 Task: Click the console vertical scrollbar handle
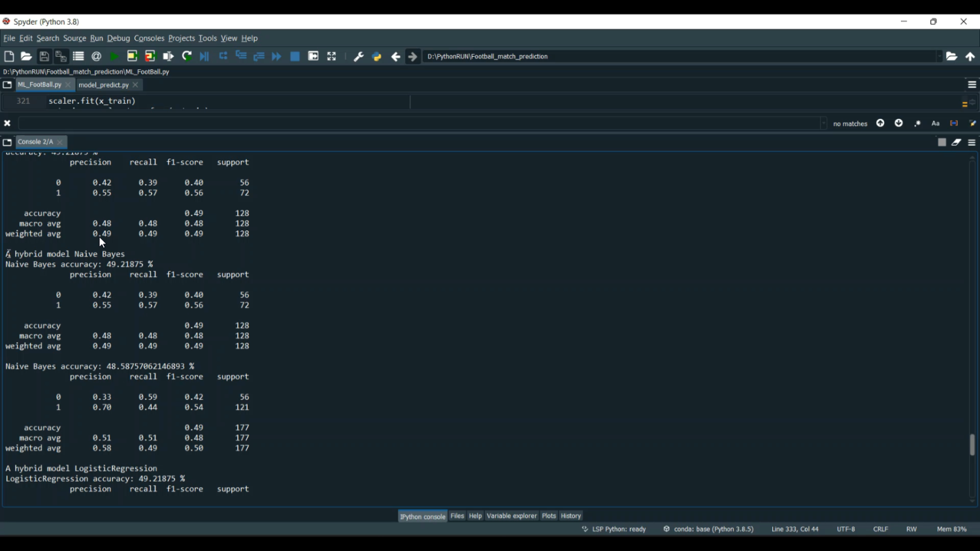972,445
